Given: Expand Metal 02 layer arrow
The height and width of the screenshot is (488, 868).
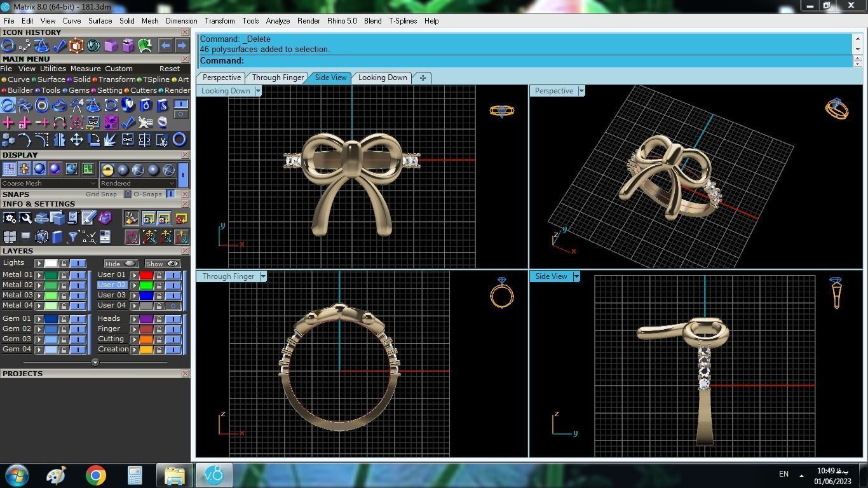Looking at the screenshot, I should (39, 285).
